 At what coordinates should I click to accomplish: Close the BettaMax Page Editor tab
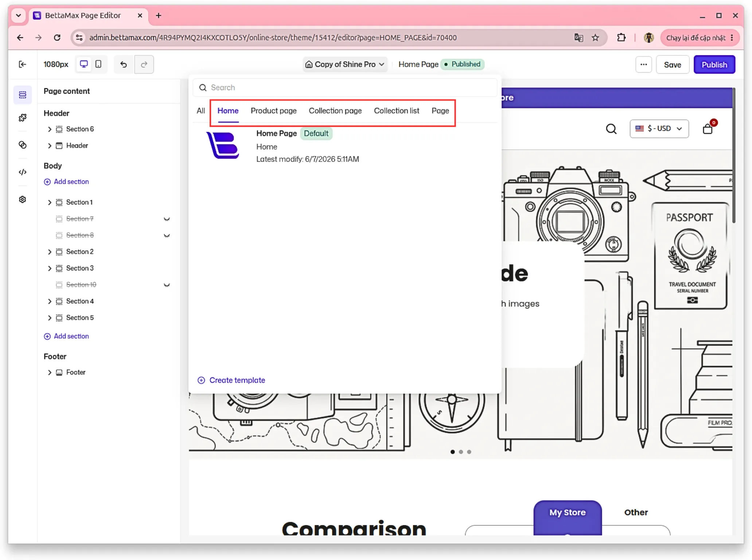[x=140, y=16]
